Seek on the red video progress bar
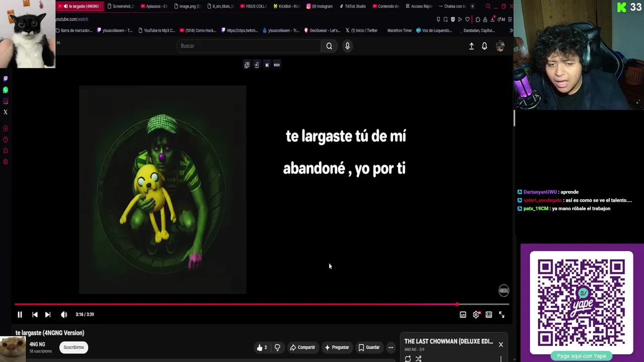Image resolution: width=644 pixels, height=362 pixels. (x=262, y=304)
